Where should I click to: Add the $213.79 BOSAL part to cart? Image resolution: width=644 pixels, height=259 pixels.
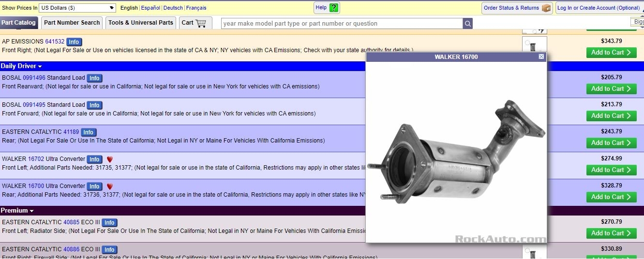tap(611, 116)
